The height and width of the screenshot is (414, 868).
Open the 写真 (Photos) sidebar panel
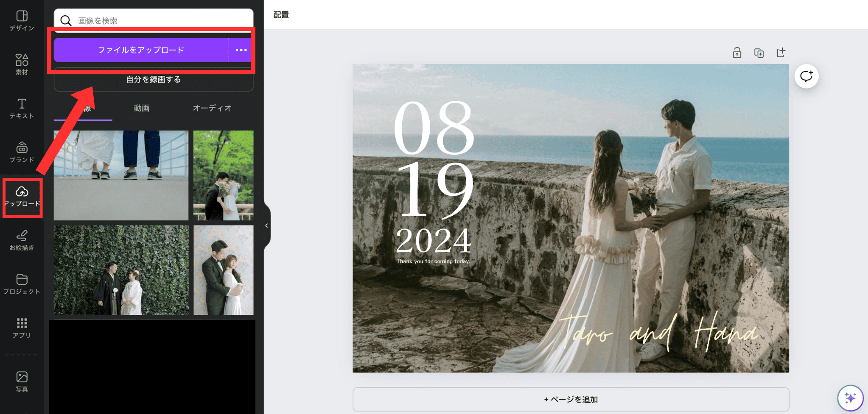click(22, 381)
